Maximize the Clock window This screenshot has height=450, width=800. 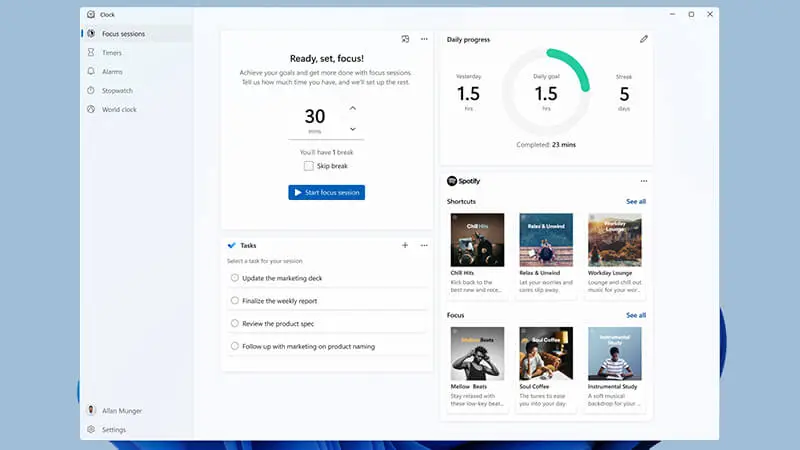click(x=691, y=14)
